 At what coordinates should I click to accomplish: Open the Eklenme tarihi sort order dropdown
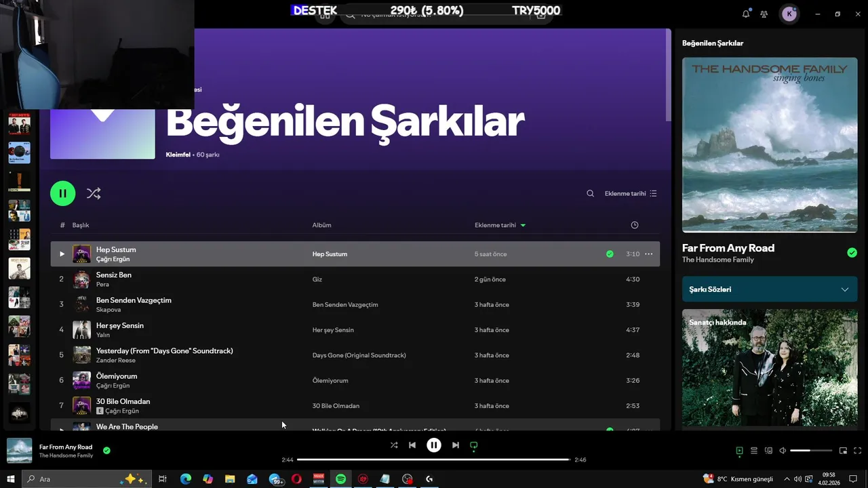pos(631,193)
